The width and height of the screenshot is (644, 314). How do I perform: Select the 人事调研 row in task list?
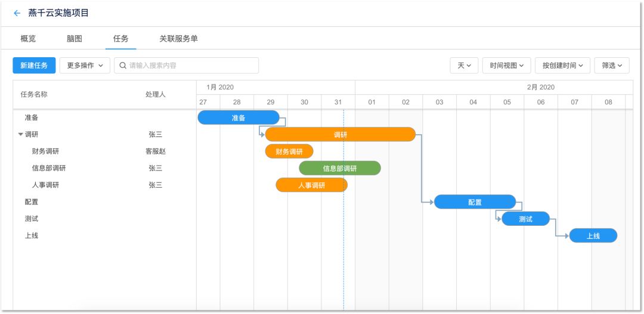pyautogui.click(x=45, y=185)
